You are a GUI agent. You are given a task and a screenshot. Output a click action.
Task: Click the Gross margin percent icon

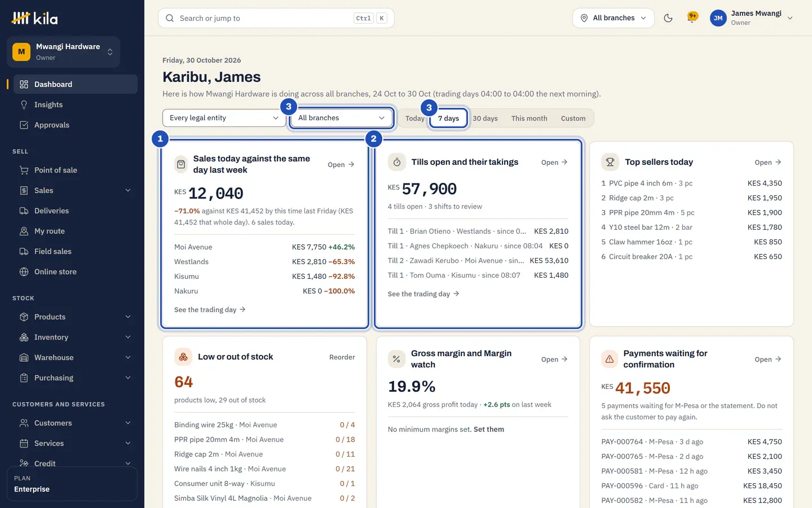pos(396,359)
